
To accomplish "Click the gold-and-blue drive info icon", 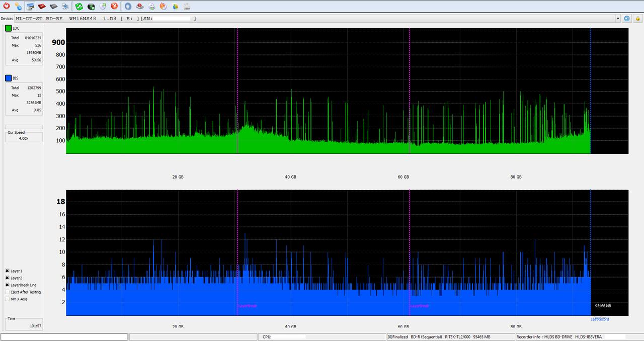I will (18, 6).
